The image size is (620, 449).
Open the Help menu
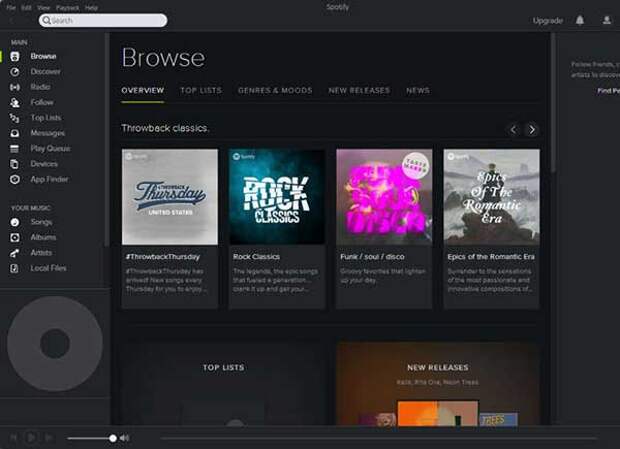click(x=91, y=8)
